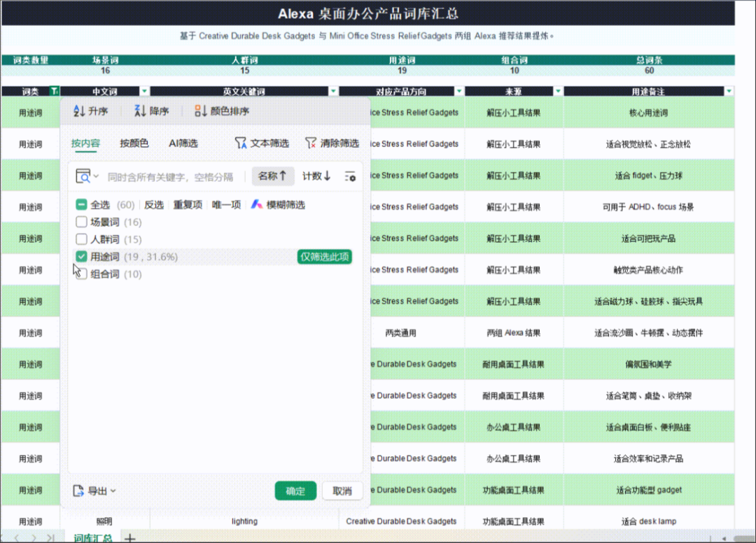Select the 词库汇总 sheet tab

(x=92, y=537)
